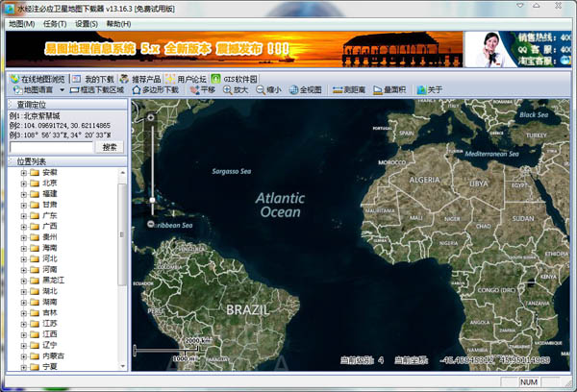Expand the 北京 tree node
This screenshot has width=577, height=392.
(24, 183)
